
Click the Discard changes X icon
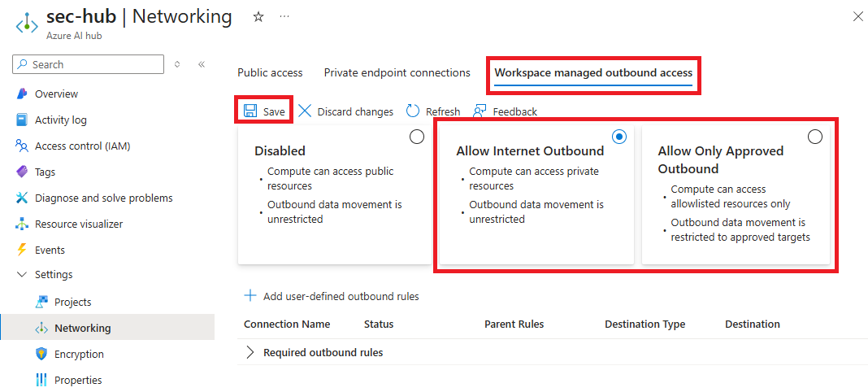click(x=305, y=111)
